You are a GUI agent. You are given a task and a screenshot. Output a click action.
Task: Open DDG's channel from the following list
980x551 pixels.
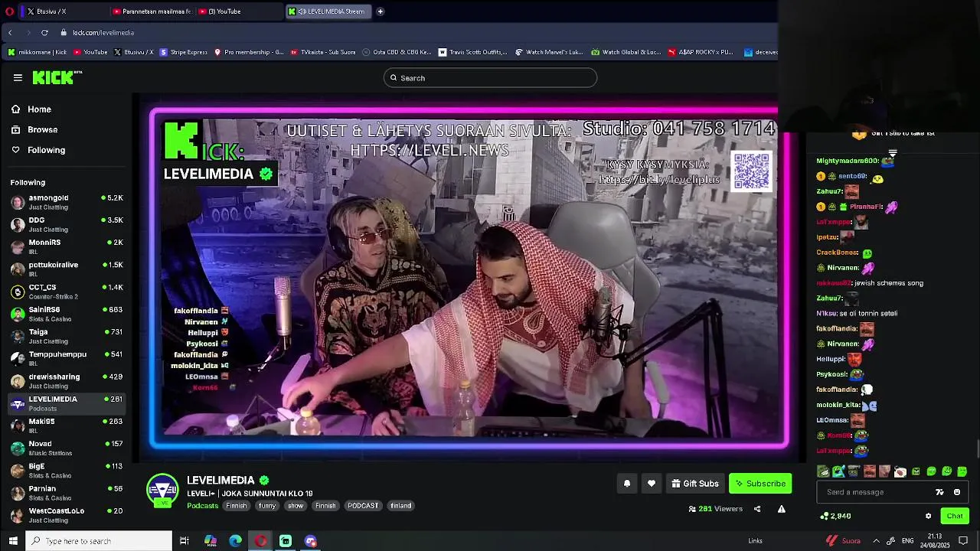coord(67,224)
